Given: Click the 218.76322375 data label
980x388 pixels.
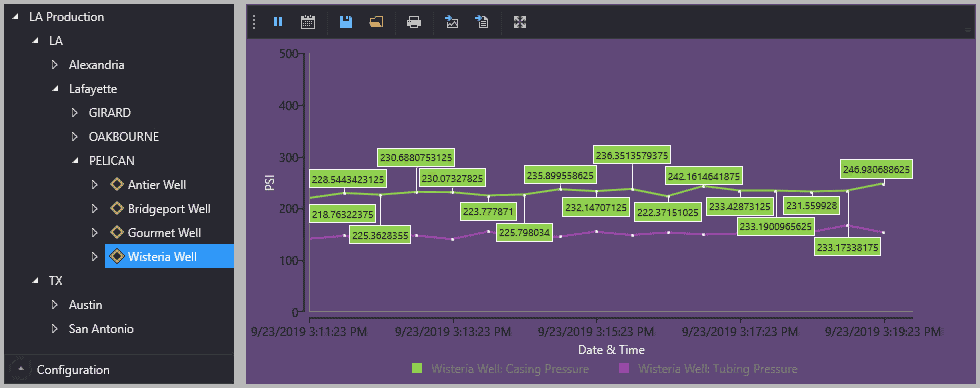Looking at the screenshot, I should 342,214.
